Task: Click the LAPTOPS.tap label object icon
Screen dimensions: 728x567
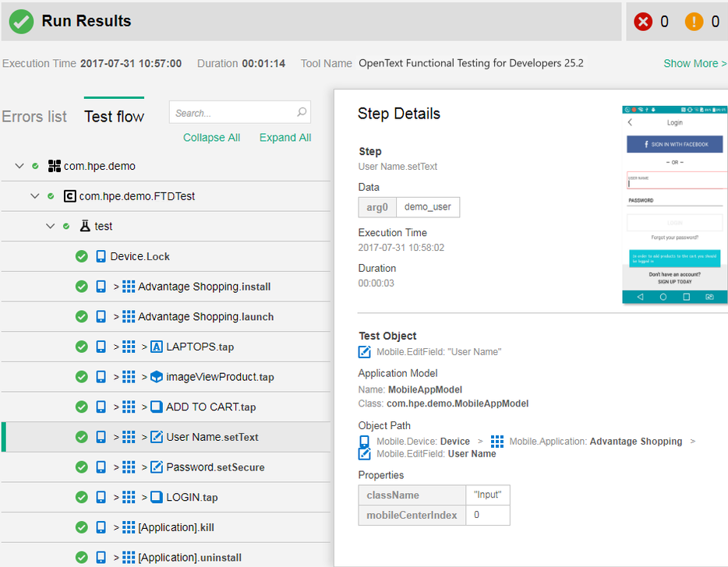Action: point(157,347)
